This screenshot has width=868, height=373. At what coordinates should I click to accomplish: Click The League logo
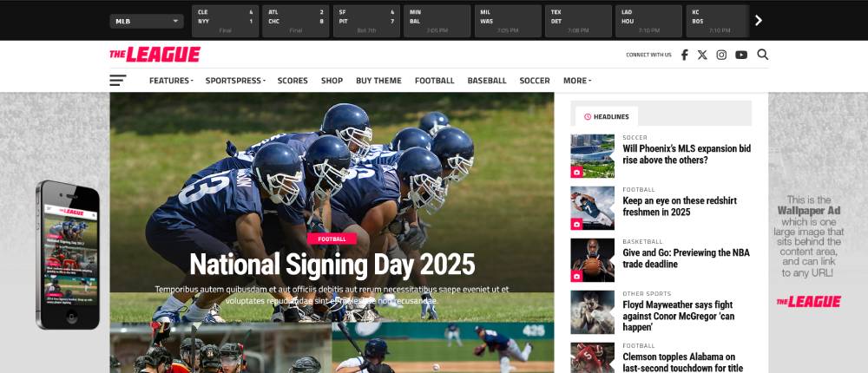[155, 55]
